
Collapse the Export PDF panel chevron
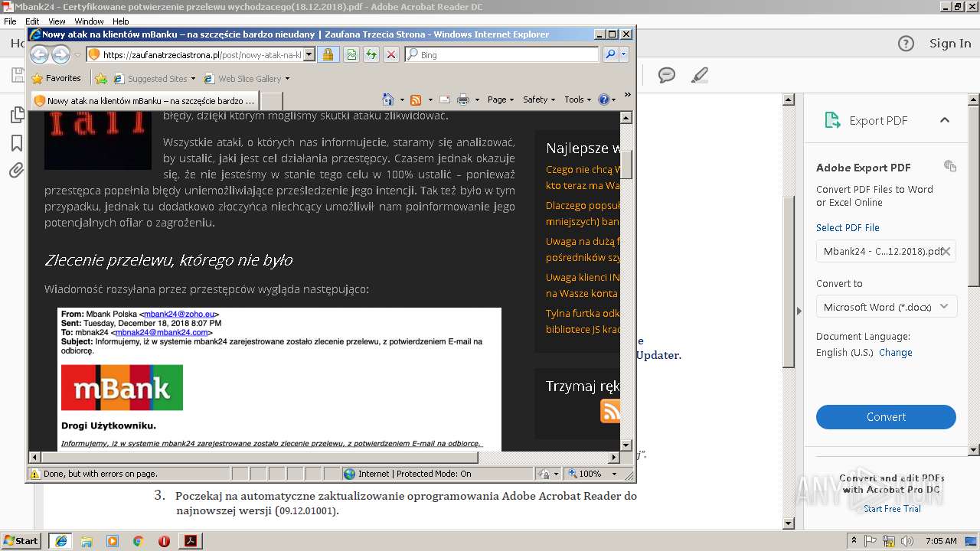tap(945, 120)
